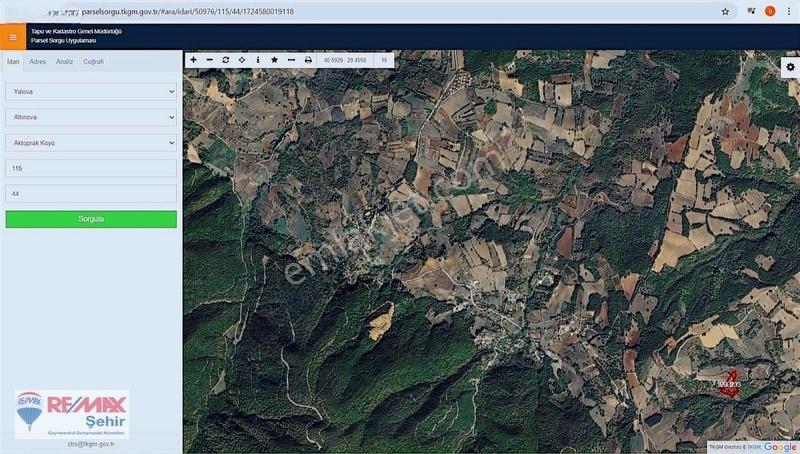Zoom out with the minus map tool
This screenshot has width=800, height=454.
210,60
